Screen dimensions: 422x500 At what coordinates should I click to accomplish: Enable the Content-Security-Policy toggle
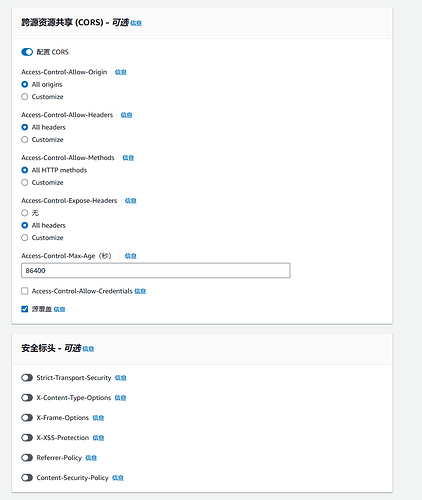tap(27, 478)
